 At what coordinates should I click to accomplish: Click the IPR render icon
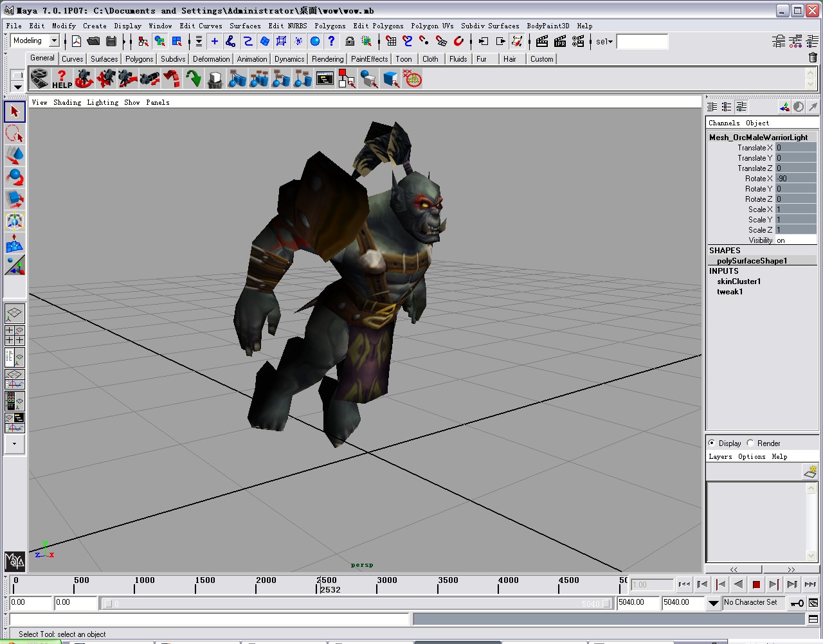[560, 41]
